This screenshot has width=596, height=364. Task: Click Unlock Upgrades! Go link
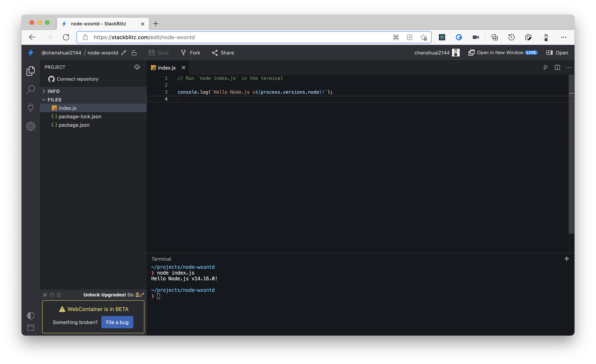coord(114,295)
